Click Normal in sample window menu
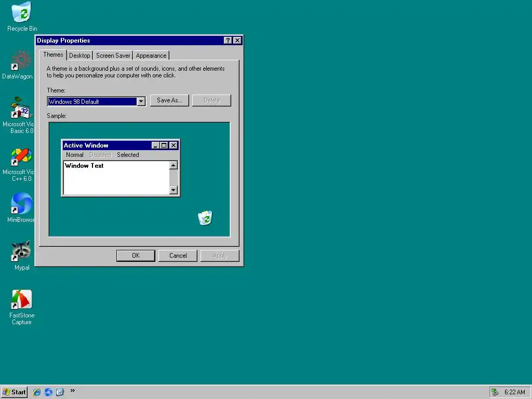 click(x=75, y=155)
